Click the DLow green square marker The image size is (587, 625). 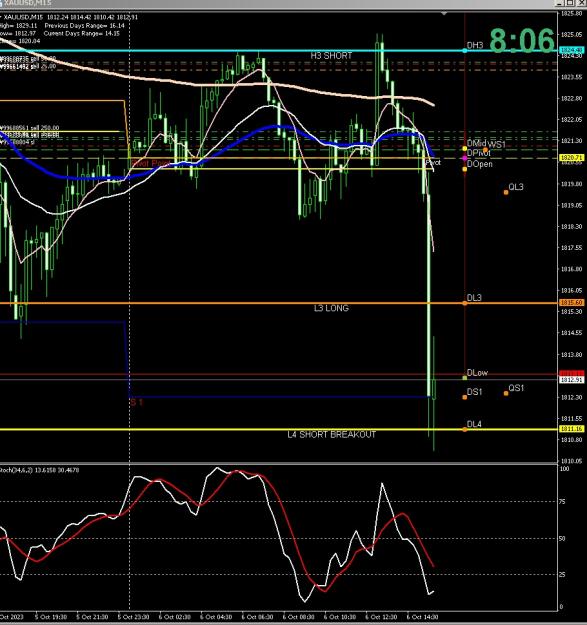click(x=465, y=377)
